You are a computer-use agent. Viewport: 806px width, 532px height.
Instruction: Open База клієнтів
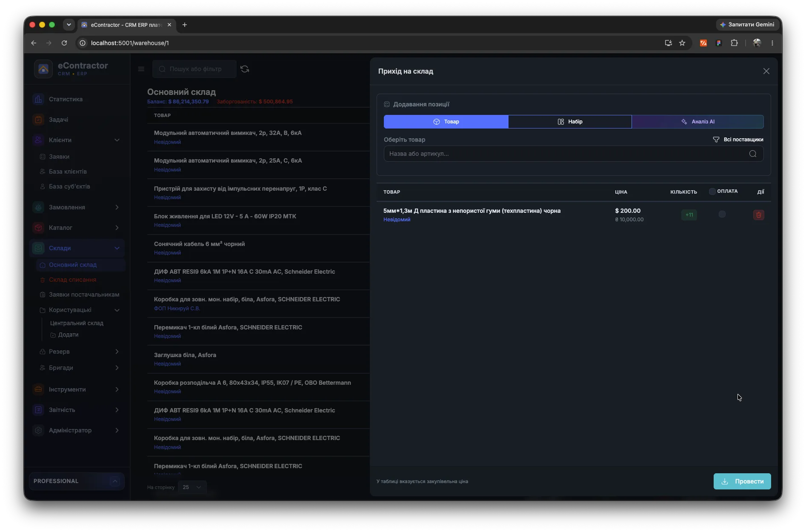(68, 172)
